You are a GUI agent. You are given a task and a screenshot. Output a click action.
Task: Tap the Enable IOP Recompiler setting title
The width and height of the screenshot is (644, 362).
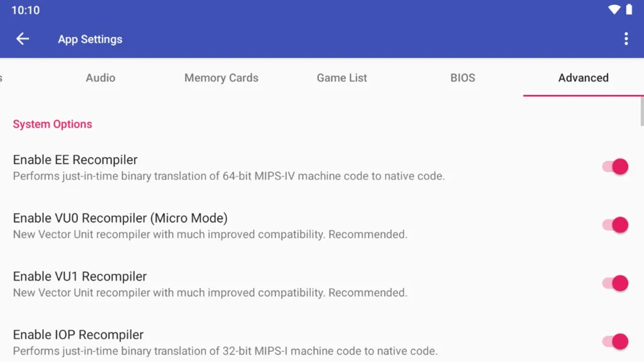tap(78, 334)
